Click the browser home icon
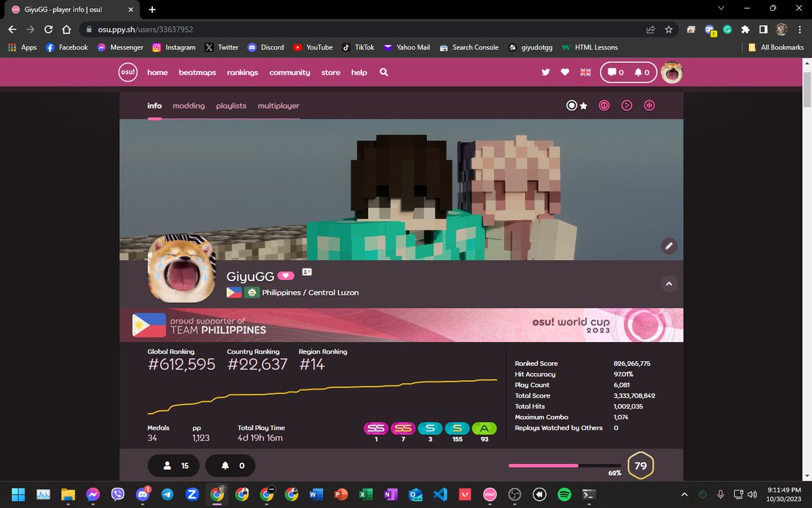This screenshot has height=508, width=812. 66,30
